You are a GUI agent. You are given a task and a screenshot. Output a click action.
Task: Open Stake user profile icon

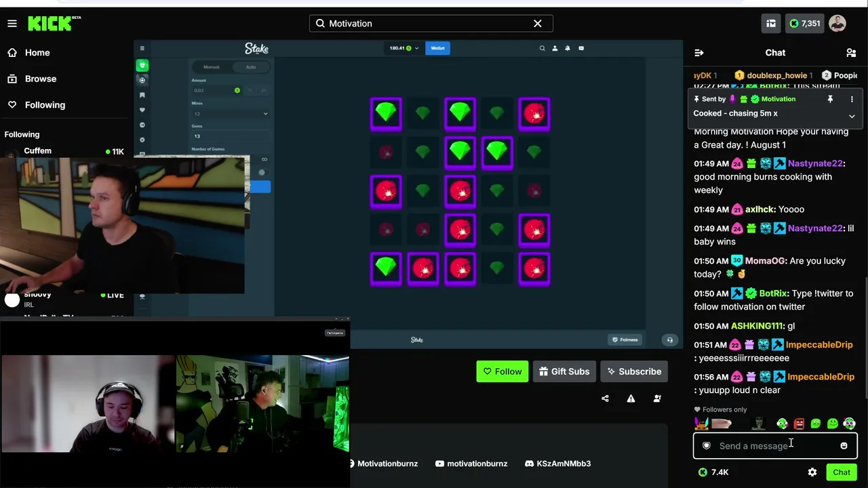coord(555,48)
